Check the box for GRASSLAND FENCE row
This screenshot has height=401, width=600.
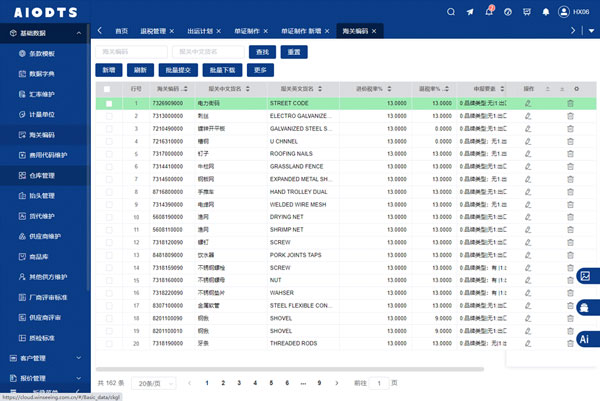pos(108,168)
